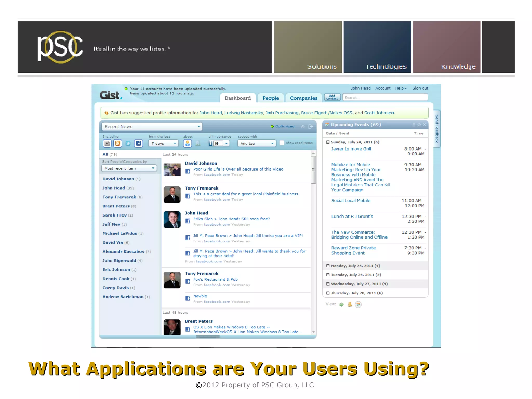Expand the Wednesday, July 27, 2011 group
532x399 pixels.
pyautogui.click(x=328, y=284)
